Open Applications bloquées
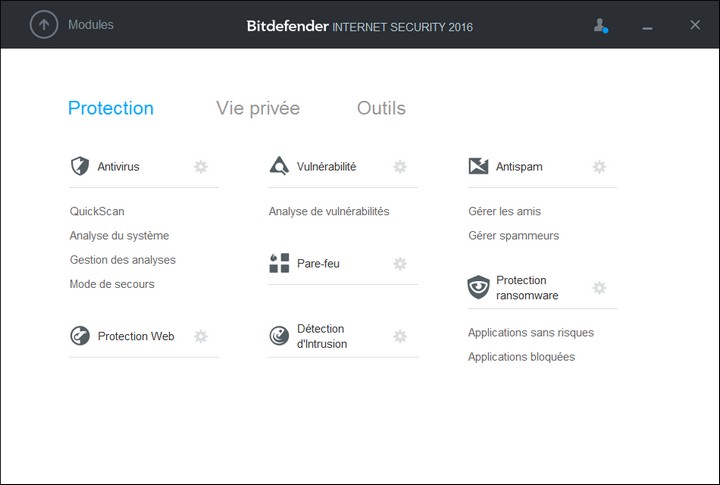Image resolution: width=720 pixels, height=485 pixels. [521, 357]
